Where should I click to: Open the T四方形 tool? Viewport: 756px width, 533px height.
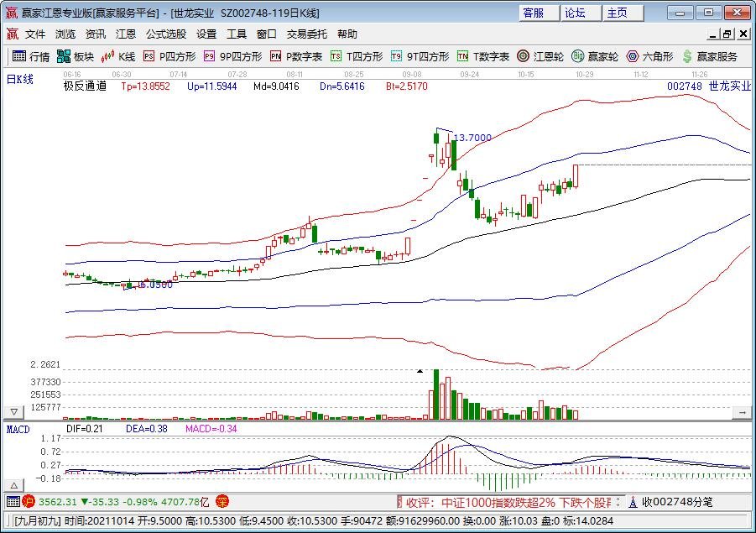[x=357, y=57]
